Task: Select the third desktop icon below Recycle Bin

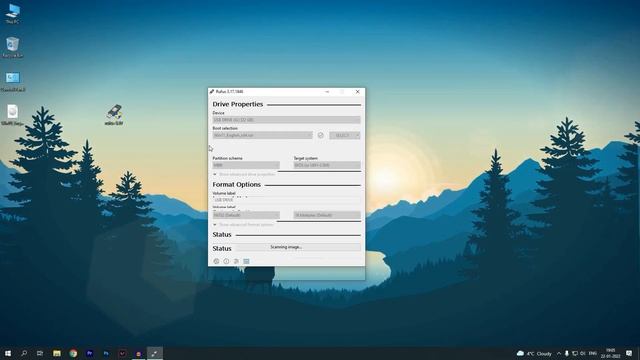Action: point(13,81)
